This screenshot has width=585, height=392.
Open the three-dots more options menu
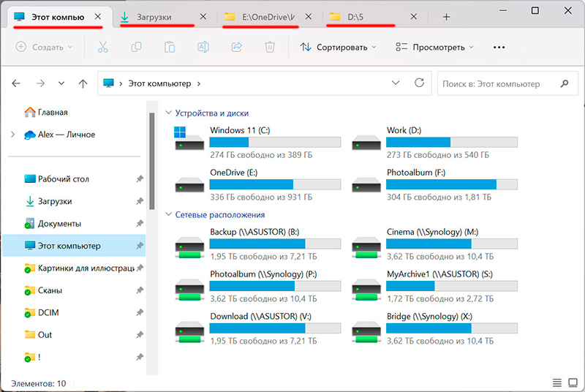coord(499,47)
